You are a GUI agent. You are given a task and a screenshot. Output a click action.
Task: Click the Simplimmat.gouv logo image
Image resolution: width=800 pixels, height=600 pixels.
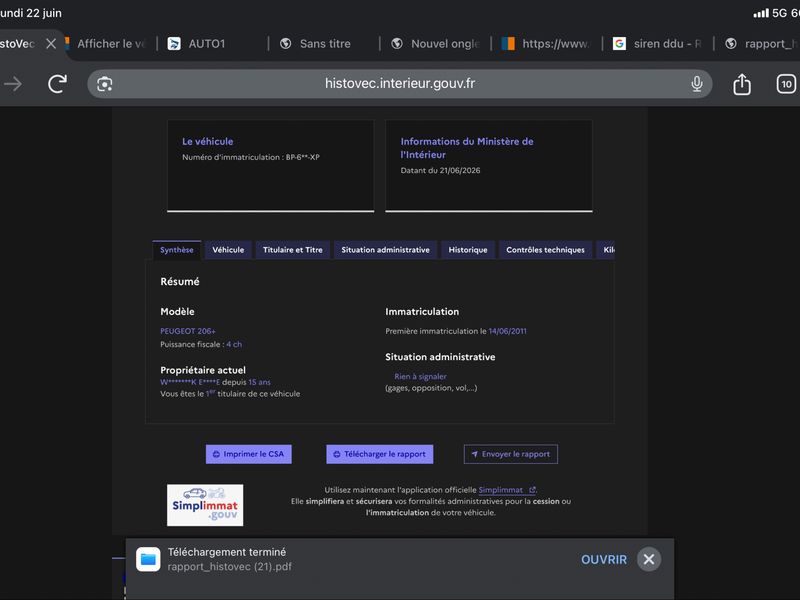click(205, 505)
